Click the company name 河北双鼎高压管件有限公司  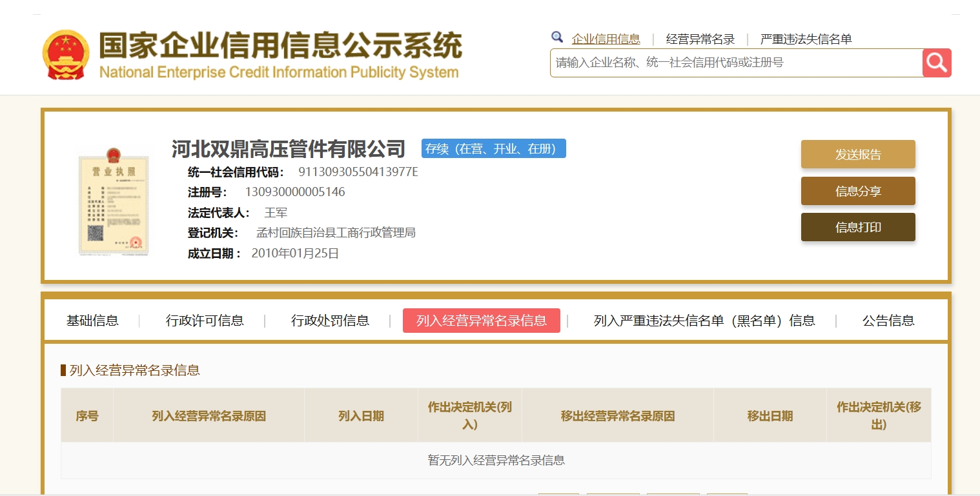(x=289, y=149)
